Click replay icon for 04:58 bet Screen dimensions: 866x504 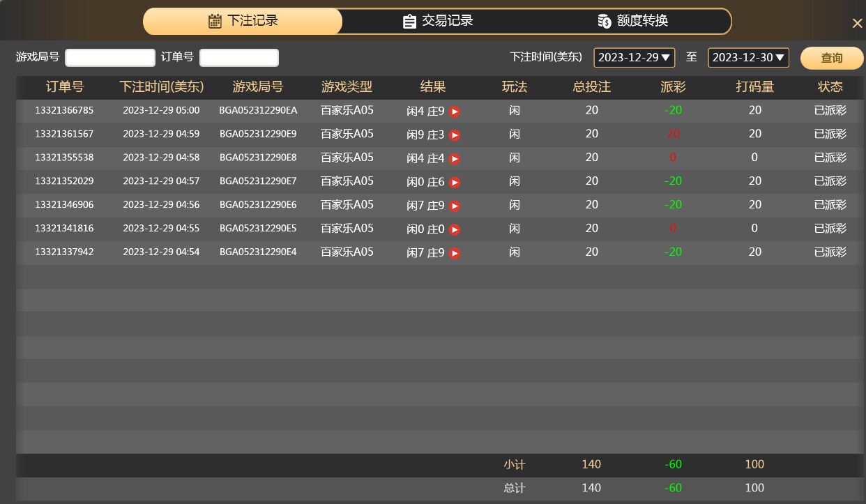[x=455, y=159]
